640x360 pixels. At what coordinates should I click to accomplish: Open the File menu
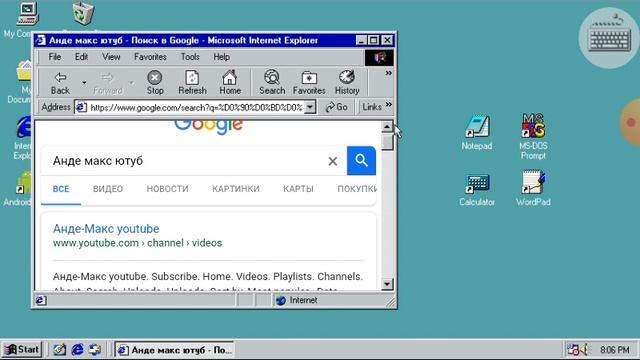pyautogui.click(x=55, y=57)
